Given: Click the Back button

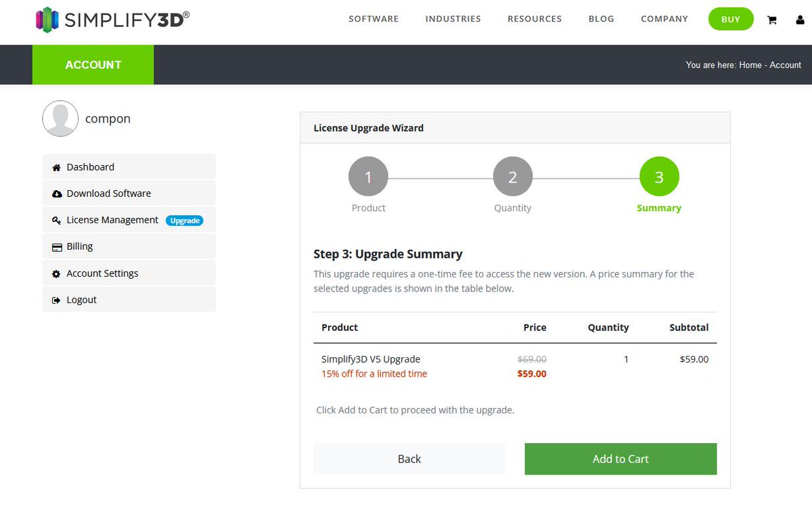Looking at the screenshot, I should tap(409, 459).
